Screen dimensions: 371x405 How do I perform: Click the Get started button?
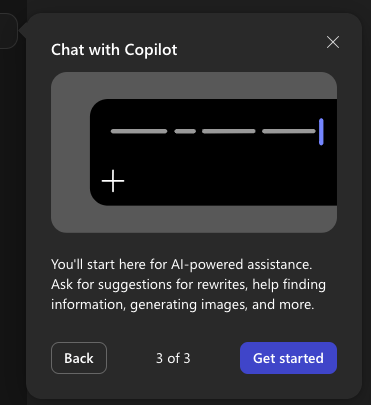pyautogui.click(x=288, y=358)
